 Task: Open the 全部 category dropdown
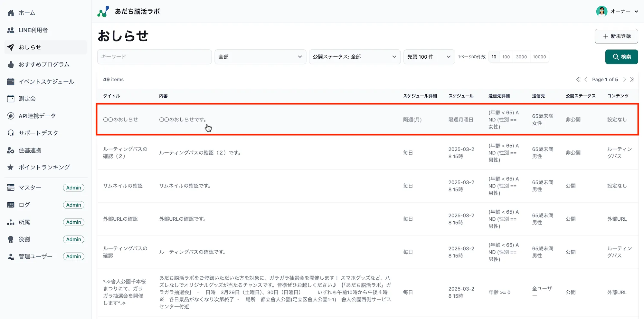click(260, 57)
